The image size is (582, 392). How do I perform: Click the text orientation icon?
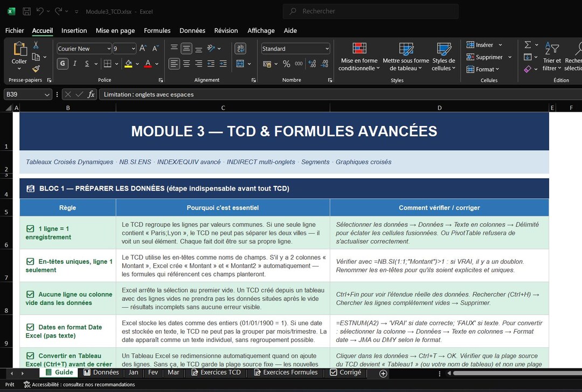click(211, 48)
